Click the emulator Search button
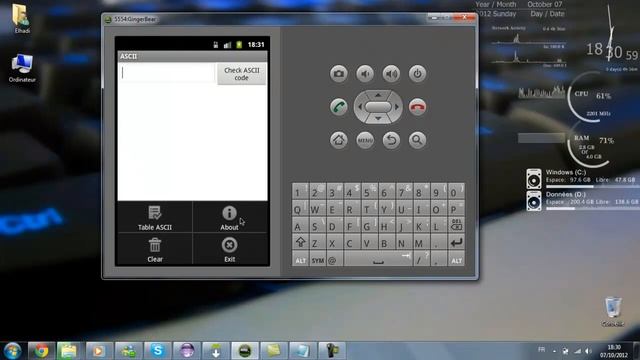 (x=417, y=140)
